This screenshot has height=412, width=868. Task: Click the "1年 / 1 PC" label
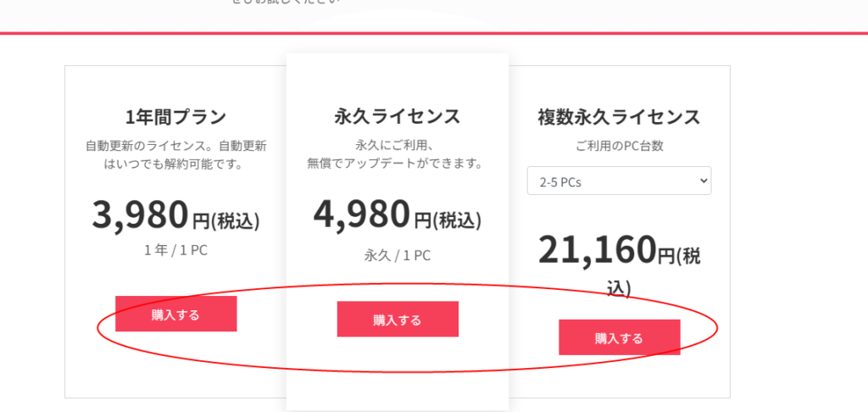[175, 249]
